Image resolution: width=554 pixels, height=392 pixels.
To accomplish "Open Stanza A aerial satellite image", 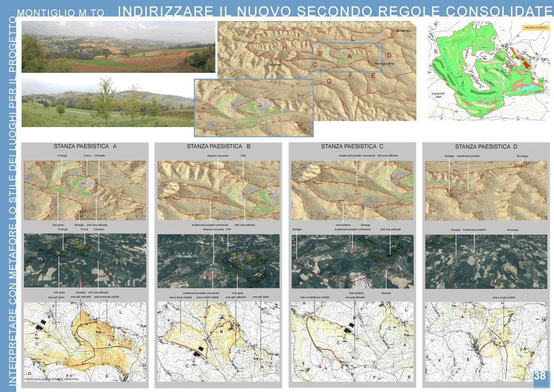I will (85, 260).
